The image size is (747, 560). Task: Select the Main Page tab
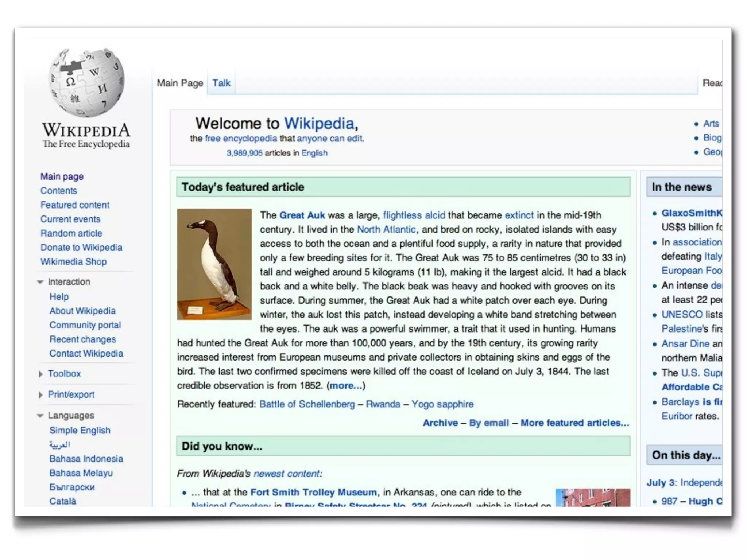point(180,83)
